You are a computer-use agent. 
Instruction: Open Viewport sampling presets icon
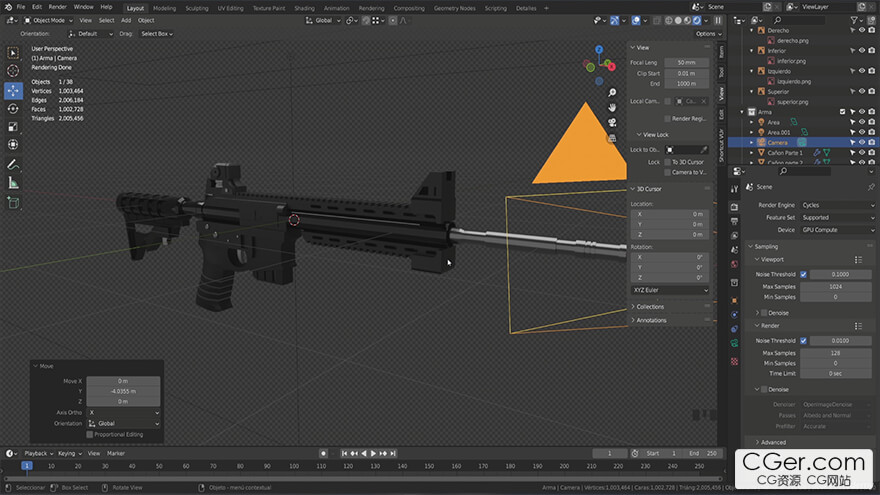pos(858,260)
